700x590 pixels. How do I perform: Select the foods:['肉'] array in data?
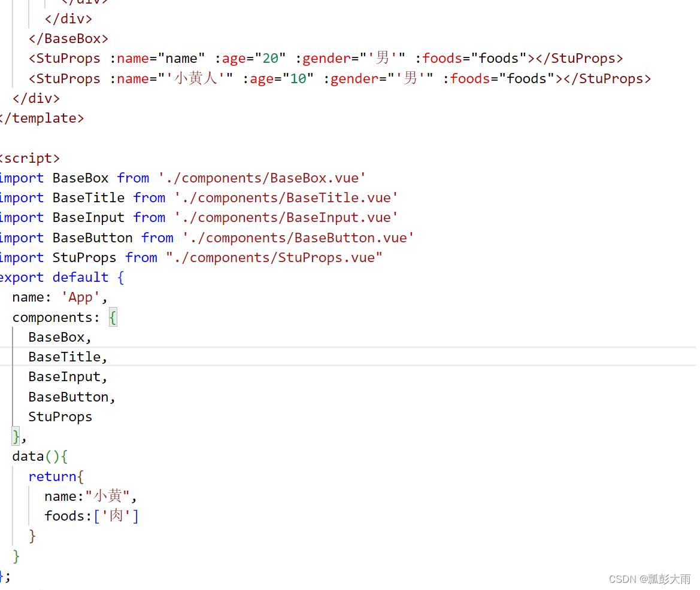pos(90,515)
